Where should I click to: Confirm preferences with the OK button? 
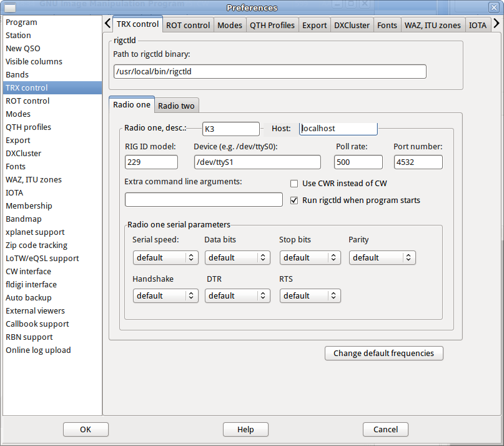(86, 429)
